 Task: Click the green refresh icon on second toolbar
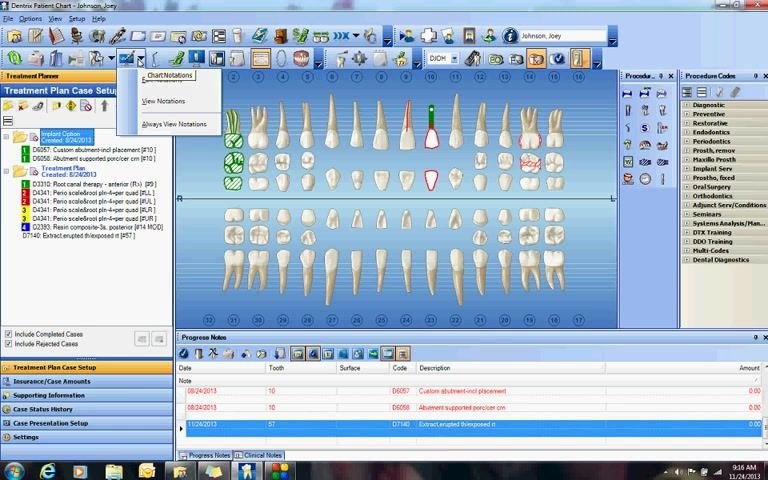[x=15, y=58]
